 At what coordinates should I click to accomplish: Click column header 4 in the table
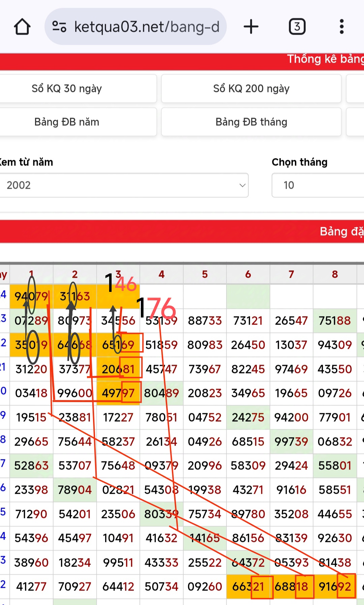[161, 274]
